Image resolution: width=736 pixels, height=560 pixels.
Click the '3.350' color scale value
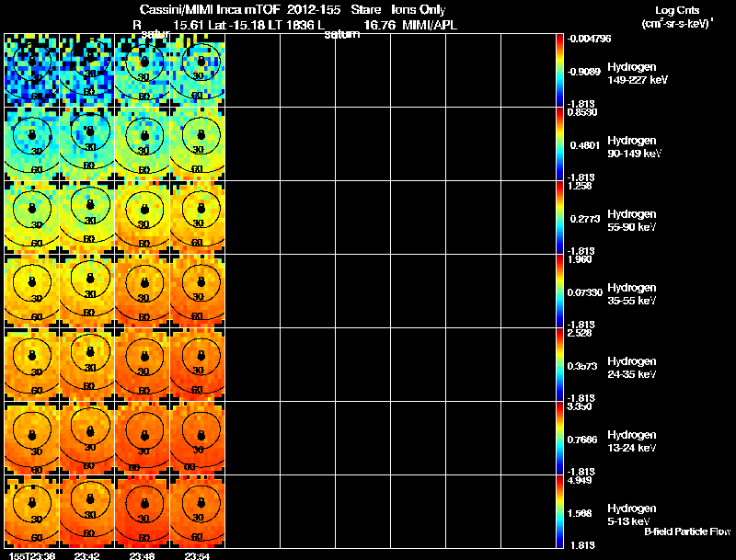click(x=580, y=406)
